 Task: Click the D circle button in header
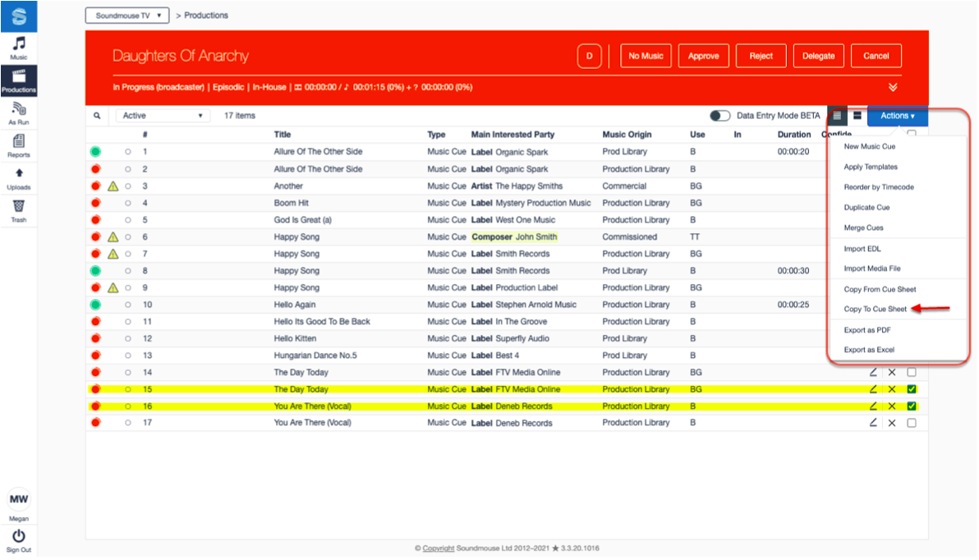(589, 56)
